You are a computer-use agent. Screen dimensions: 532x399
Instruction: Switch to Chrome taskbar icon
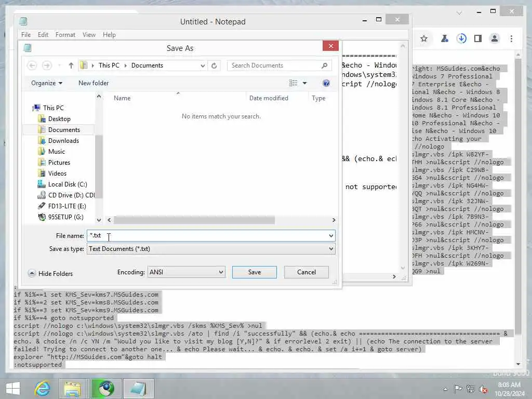[106, 389]
